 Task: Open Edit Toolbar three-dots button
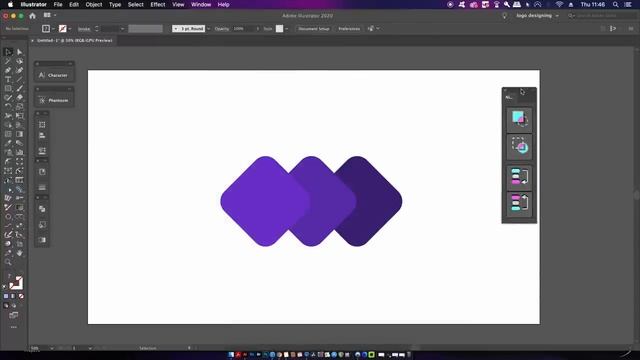[13, 327]
